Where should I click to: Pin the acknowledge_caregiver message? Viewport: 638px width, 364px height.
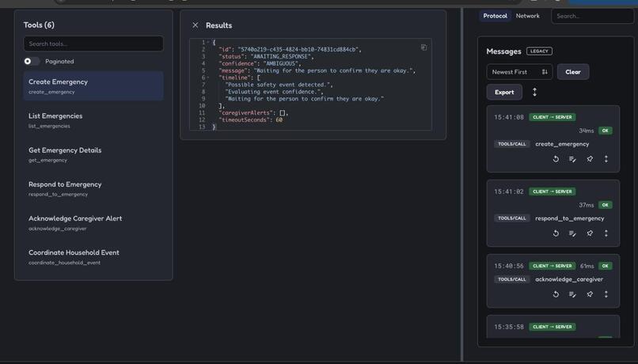tap(590, 294)
